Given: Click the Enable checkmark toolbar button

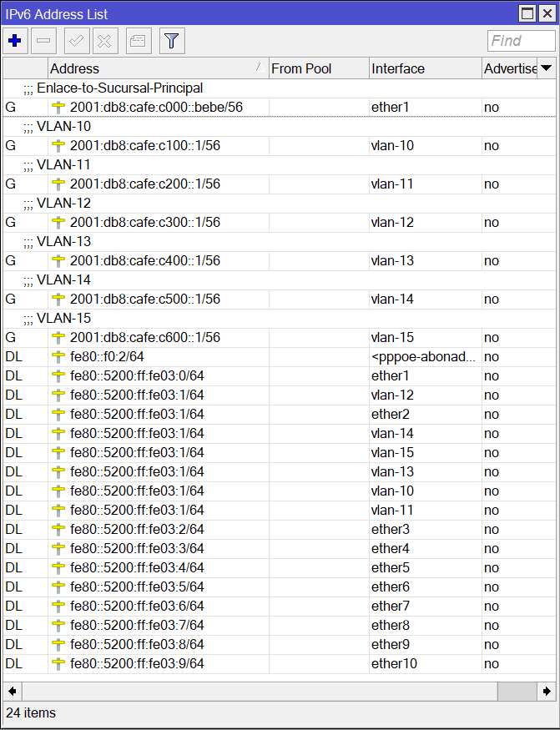Looking at the screenshot, I should 77,40.
